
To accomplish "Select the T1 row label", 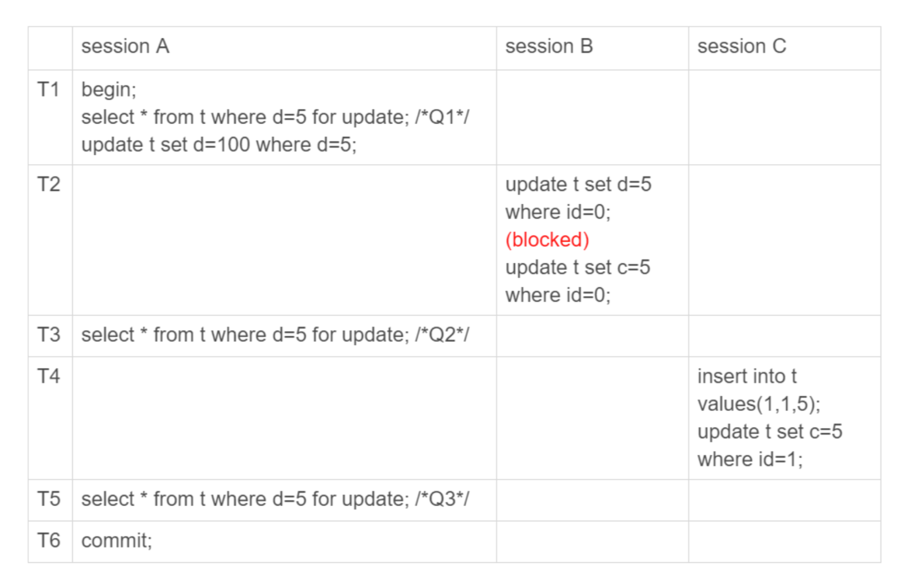I will pyautogui.click(x=48, y=89).
